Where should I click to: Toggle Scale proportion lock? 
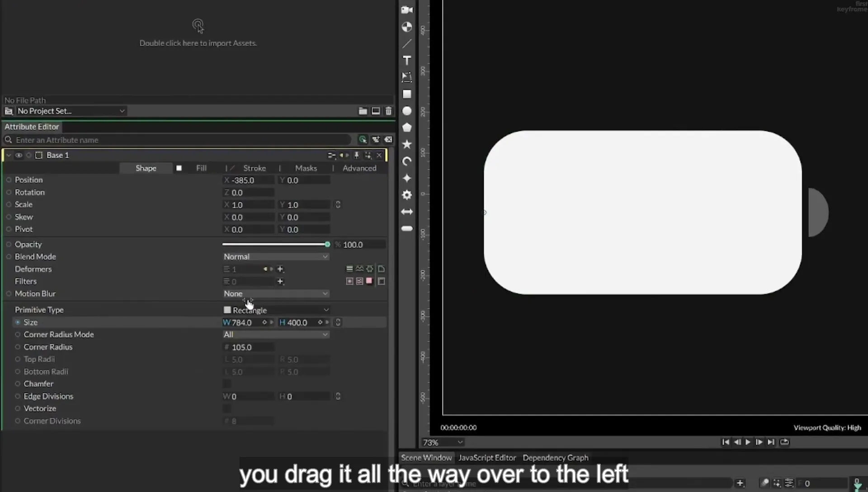point(338,204)
